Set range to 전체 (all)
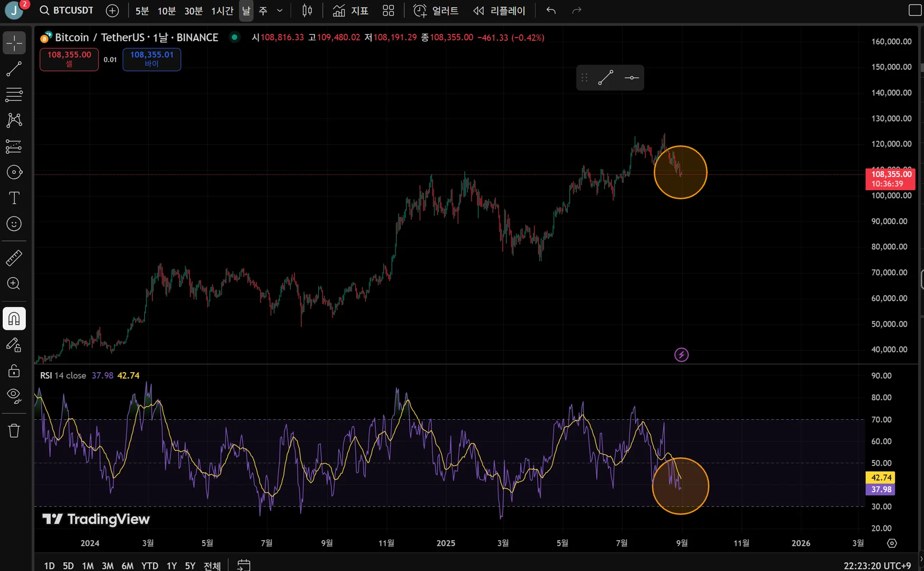 point(212,566)
